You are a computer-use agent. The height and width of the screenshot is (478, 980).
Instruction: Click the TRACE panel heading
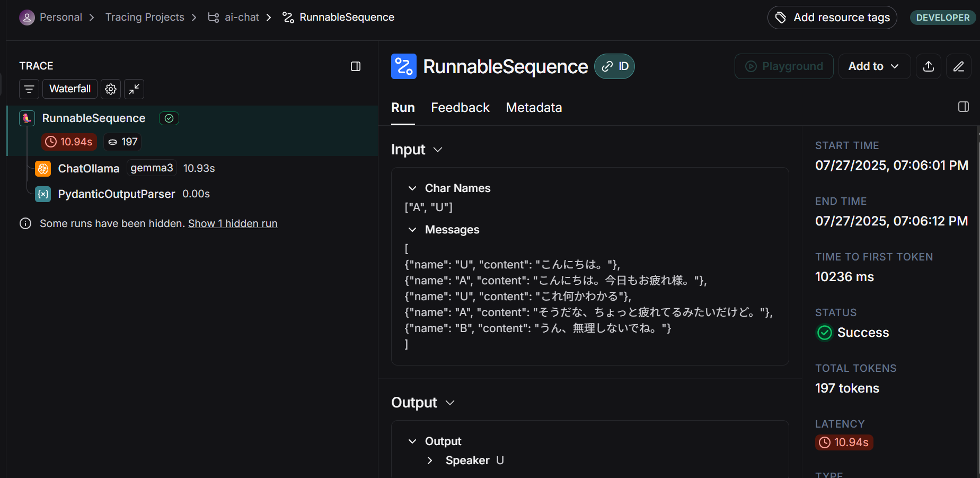[x=36, y=66]
